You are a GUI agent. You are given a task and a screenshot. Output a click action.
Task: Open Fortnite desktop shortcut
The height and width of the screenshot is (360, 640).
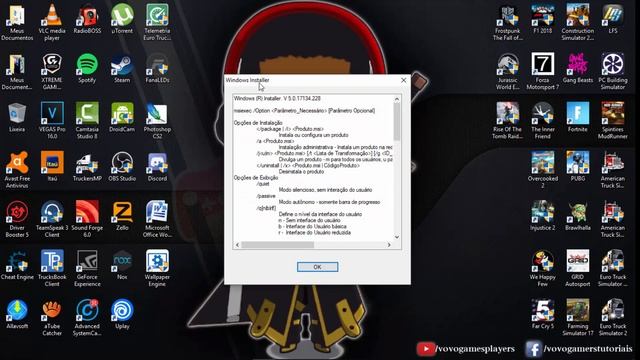(x=578, y=117)
